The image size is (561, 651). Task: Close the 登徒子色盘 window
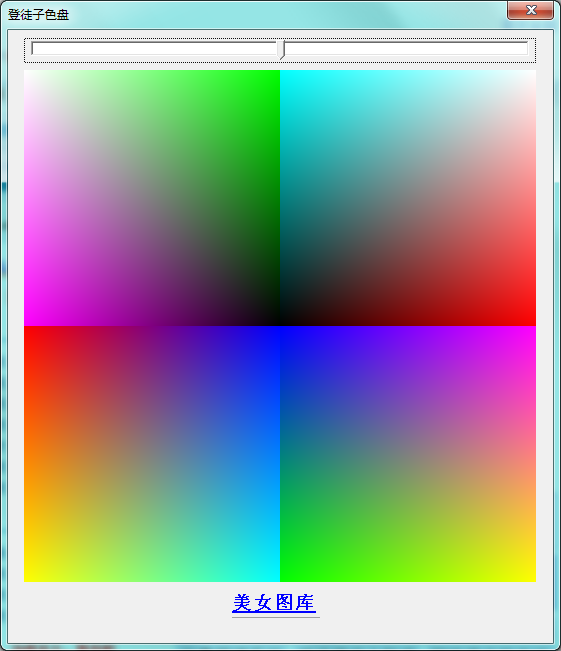530,10
